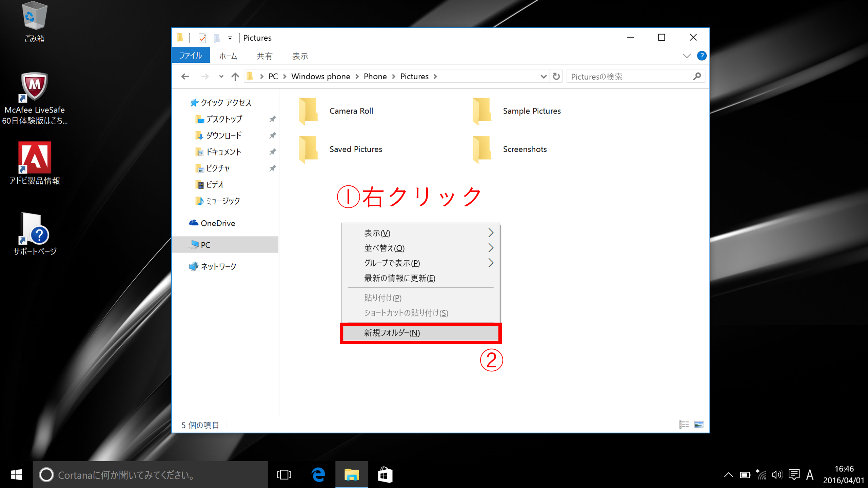Click the Properties quick access toolbar icon

pyautogui.click(x=202, y=38)
